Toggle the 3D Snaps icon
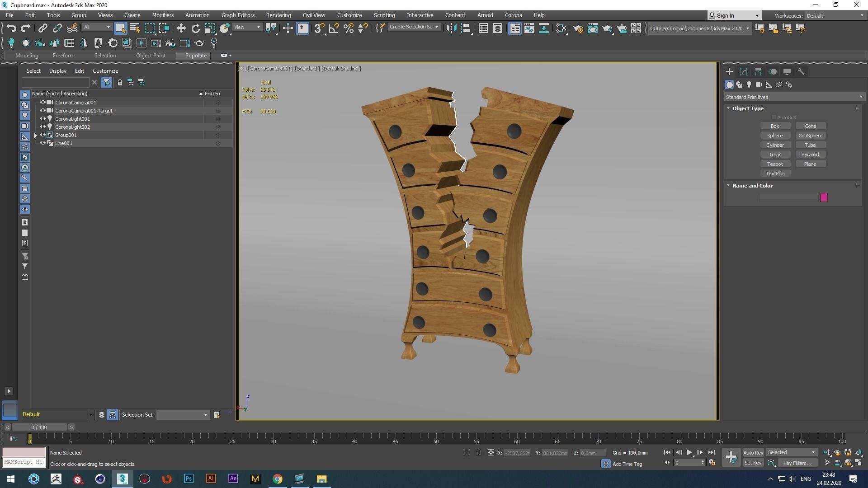868x488 pixels. [319, 28]
